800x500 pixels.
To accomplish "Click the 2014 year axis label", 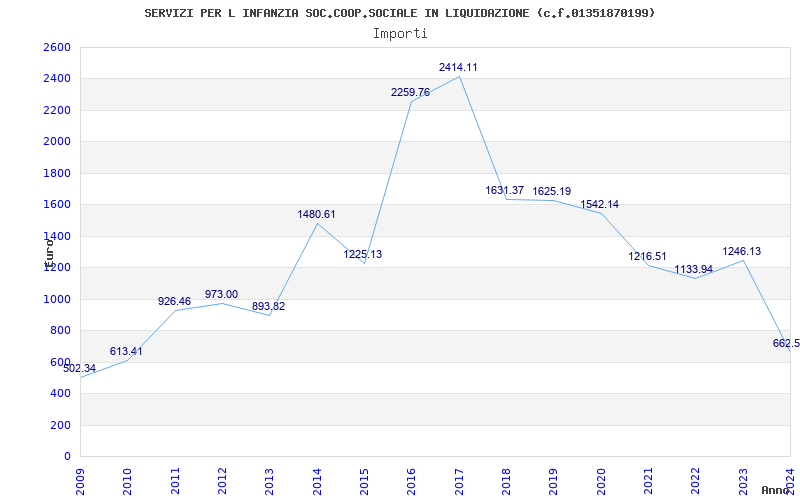I will 317,481.
